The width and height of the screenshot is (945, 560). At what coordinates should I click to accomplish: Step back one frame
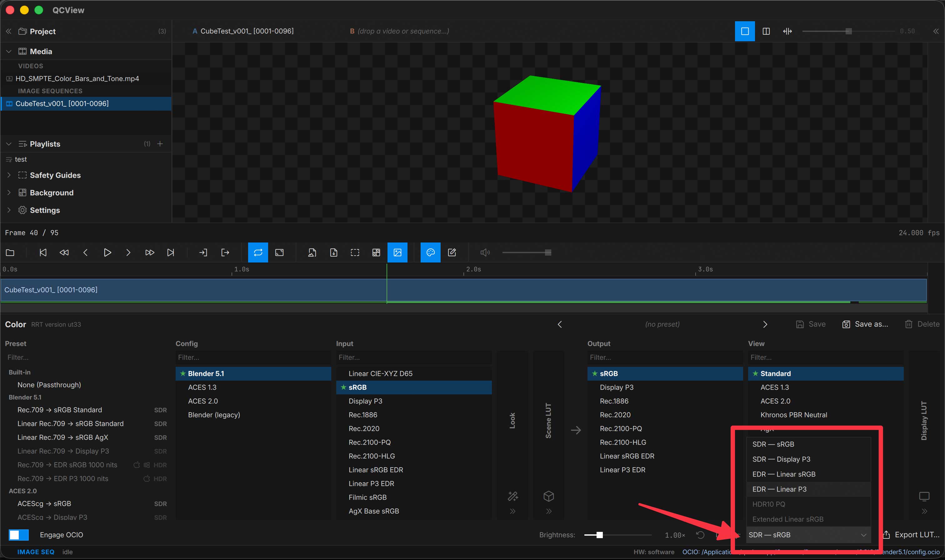click(86, 252)
